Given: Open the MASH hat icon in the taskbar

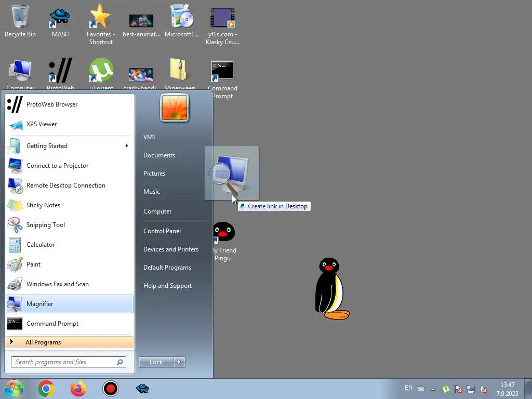Looking at the screenshot, I should (x=142, y=389).
